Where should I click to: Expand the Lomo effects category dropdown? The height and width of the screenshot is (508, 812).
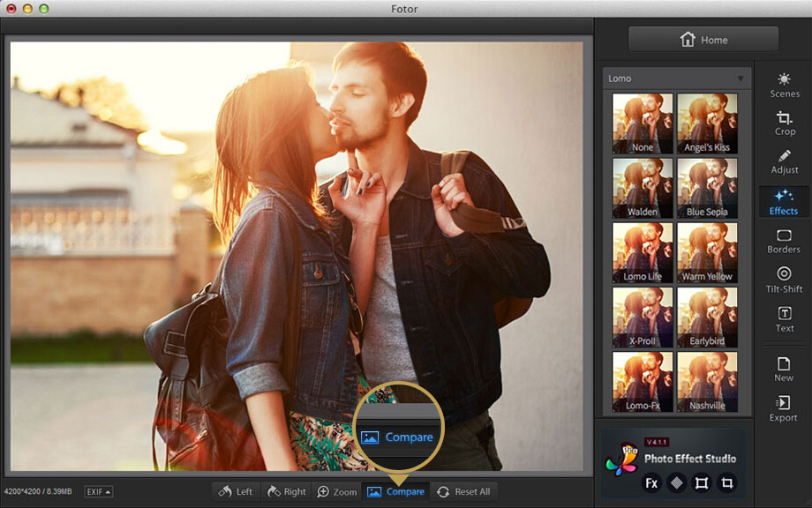click(x=740, y=78)
